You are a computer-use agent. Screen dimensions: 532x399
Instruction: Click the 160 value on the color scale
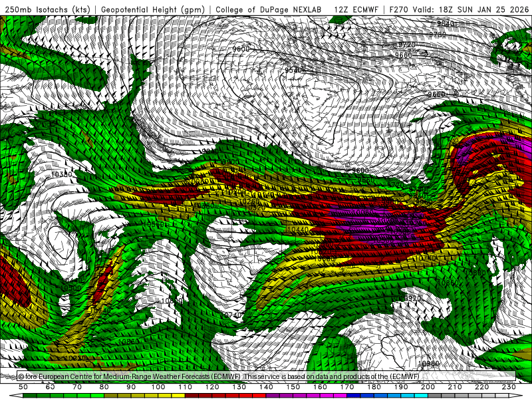(320, 387)
